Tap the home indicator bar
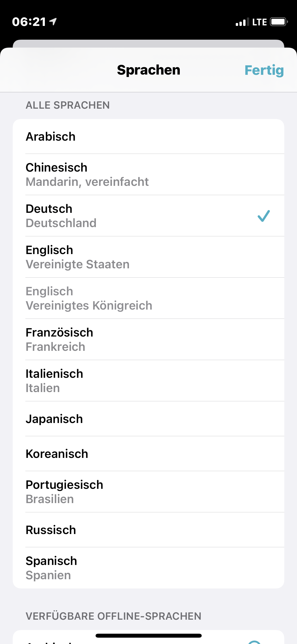The height and width of the screenshot is (644, 297). click(x=148, y=636)
